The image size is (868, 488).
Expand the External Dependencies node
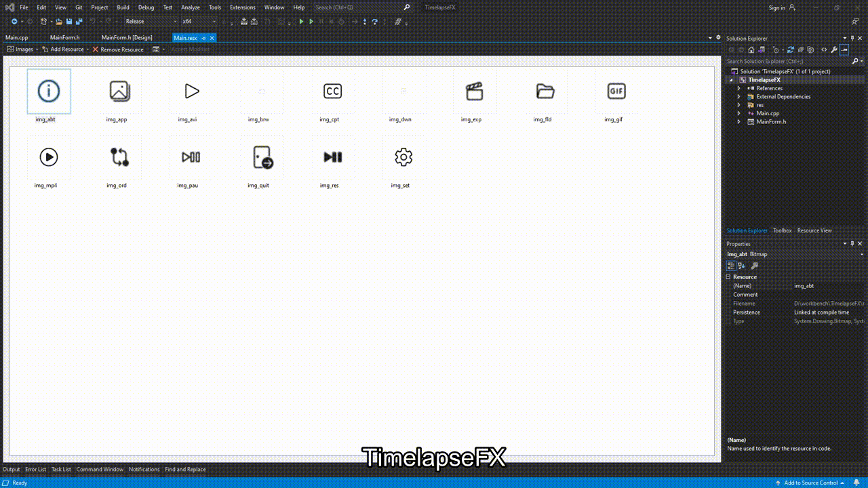point(738,96)
